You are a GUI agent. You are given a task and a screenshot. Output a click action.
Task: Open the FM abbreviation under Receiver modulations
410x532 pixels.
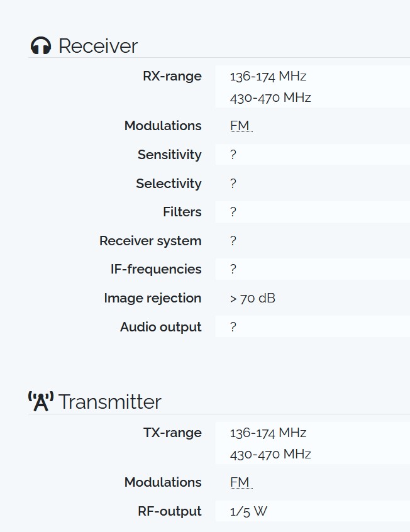coord(240,126)
